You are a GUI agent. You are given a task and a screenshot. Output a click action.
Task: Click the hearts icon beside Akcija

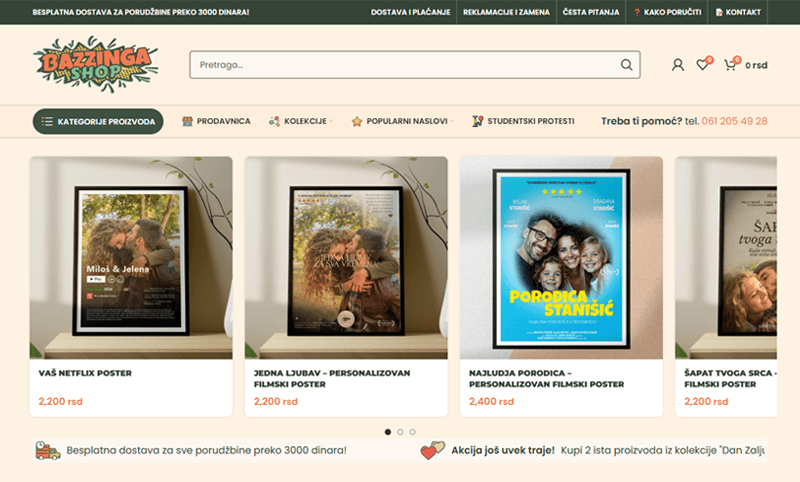coord(433,450)
